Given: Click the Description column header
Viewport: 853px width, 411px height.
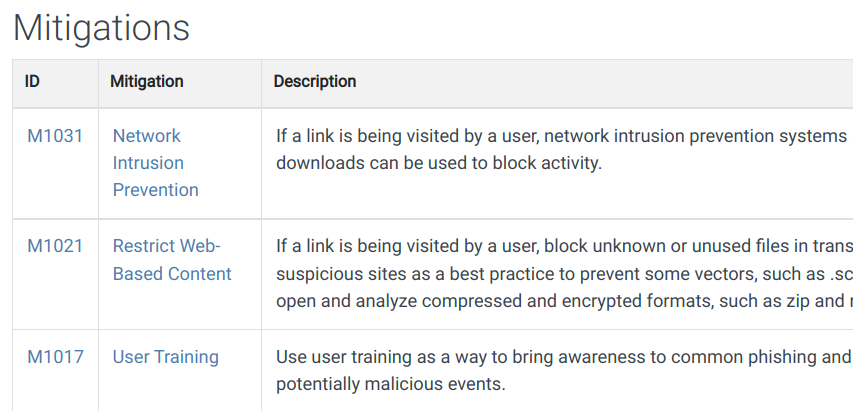Looking at the screenshot, I should pyautogui.click(x=315, y=82).
